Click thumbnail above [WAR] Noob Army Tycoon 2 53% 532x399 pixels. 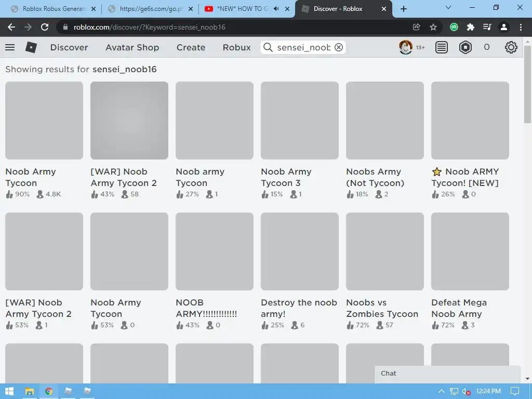(44, 251)
